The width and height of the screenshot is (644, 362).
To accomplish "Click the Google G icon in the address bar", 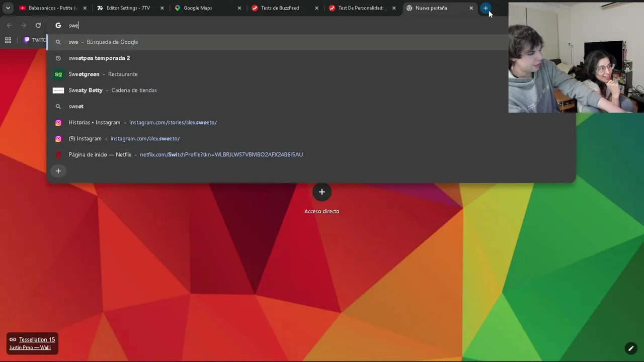I will tap(58, 25).
